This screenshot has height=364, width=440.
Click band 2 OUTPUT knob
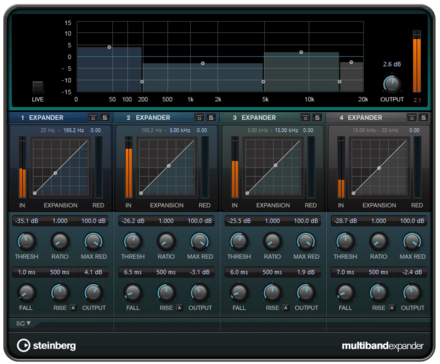pyautogui.click(x=200, y=293)
